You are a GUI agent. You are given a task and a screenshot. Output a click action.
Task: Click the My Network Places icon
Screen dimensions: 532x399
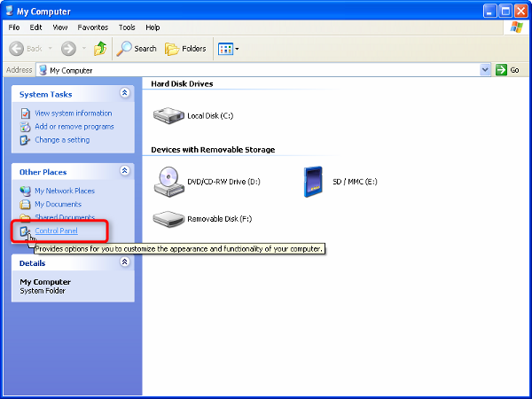click(x=25, y=191)
